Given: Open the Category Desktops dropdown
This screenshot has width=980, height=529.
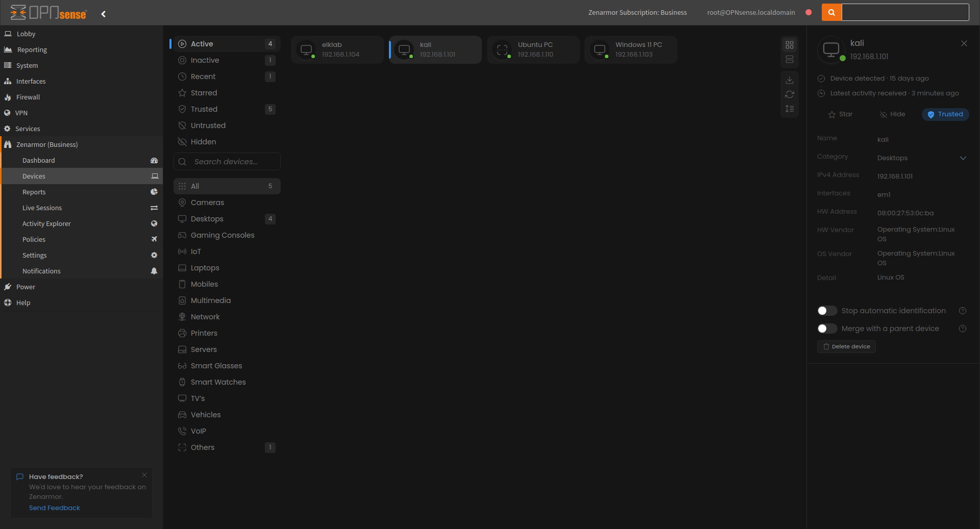Looking at the screenshot, I should click(922, 158).
